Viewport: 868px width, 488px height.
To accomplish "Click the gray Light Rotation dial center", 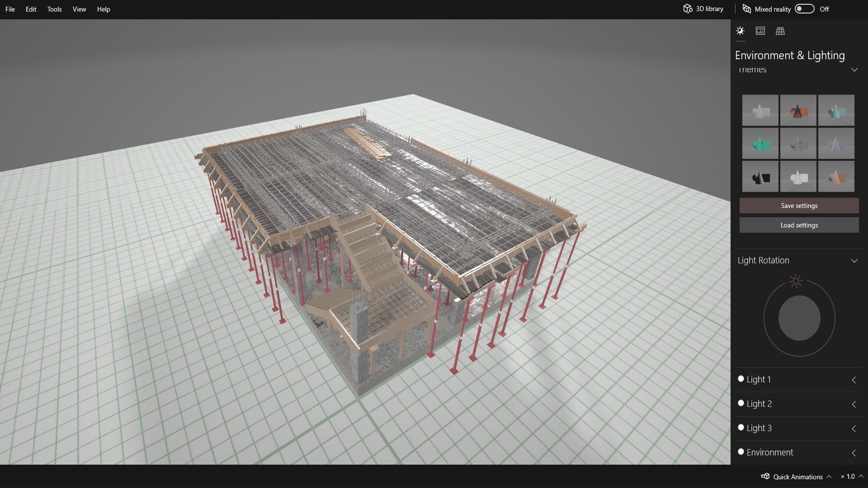I will click(x=799, y=318).
